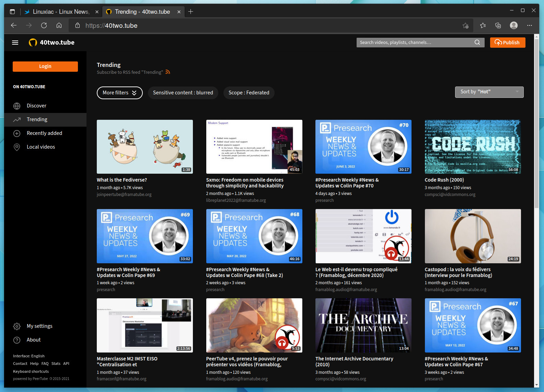Click the orange Login button
Viewport: 544px width, 392px height.
click(x=45, y=67)
